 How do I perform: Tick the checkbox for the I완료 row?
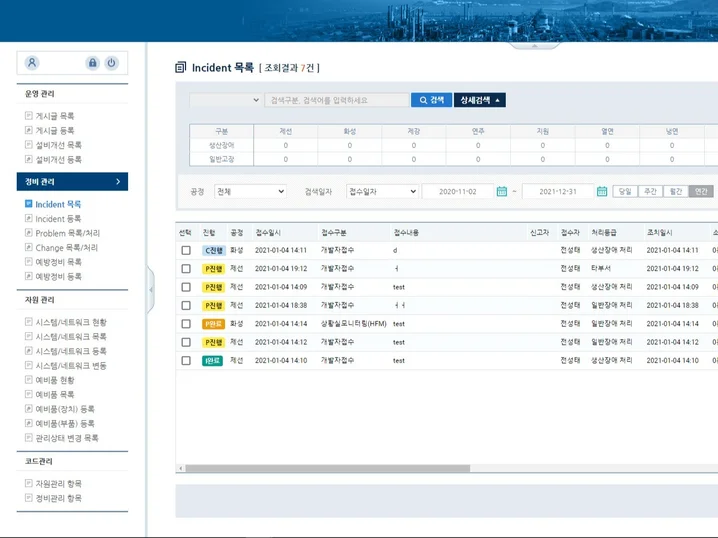(186, 360)
